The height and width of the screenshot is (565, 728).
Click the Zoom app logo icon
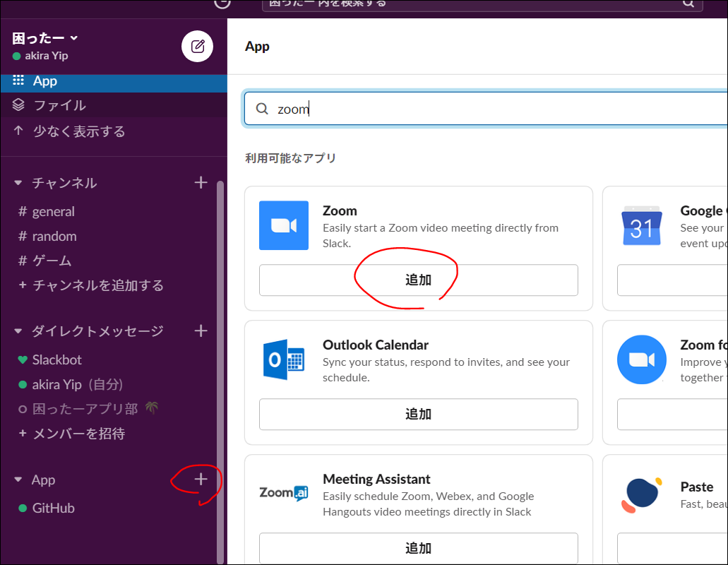click(284, 225)
